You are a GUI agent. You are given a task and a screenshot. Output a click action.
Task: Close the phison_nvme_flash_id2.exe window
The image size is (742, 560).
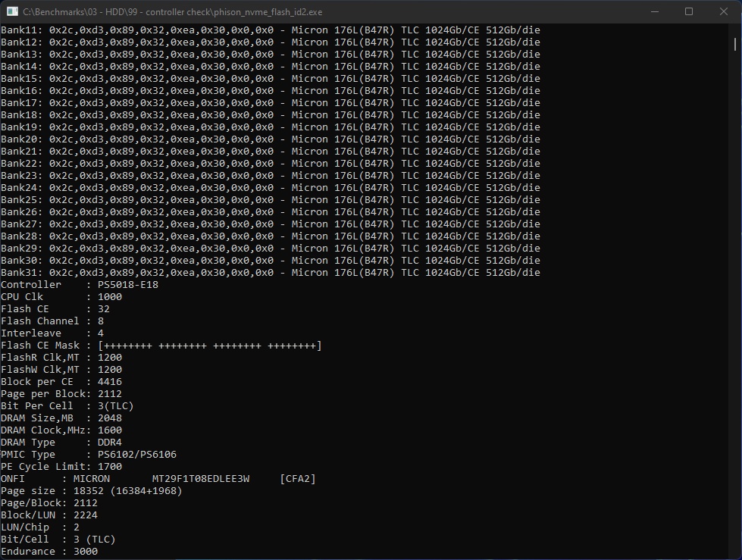pos(724,12)
